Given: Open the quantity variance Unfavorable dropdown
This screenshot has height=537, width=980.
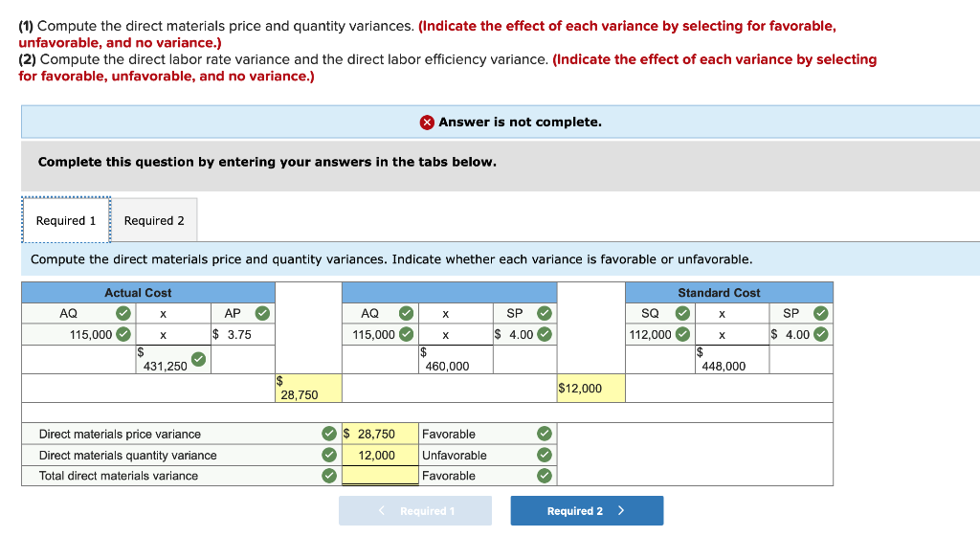Looking at the screenshot, I should 487,455.
